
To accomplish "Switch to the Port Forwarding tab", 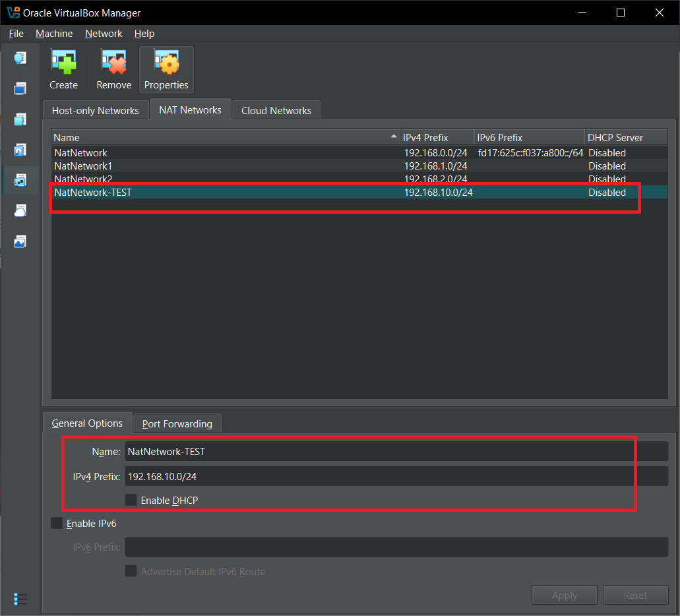I will click(177, 423).
